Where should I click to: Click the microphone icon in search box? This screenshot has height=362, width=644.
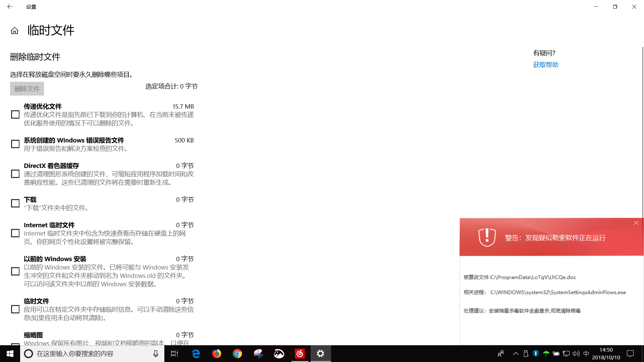[156, 354]
